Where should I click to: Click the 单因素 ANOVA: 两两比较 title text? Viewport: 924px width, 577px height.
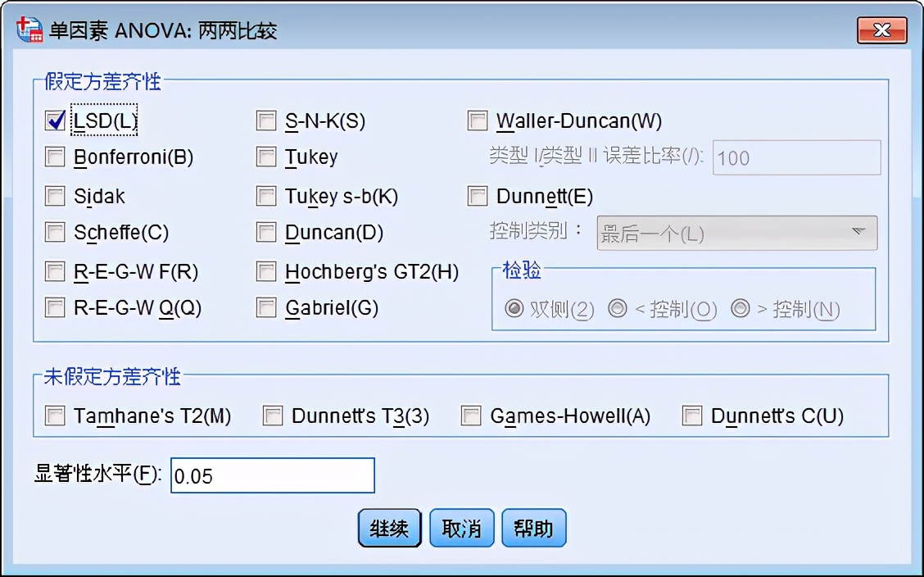click(163, 30)
